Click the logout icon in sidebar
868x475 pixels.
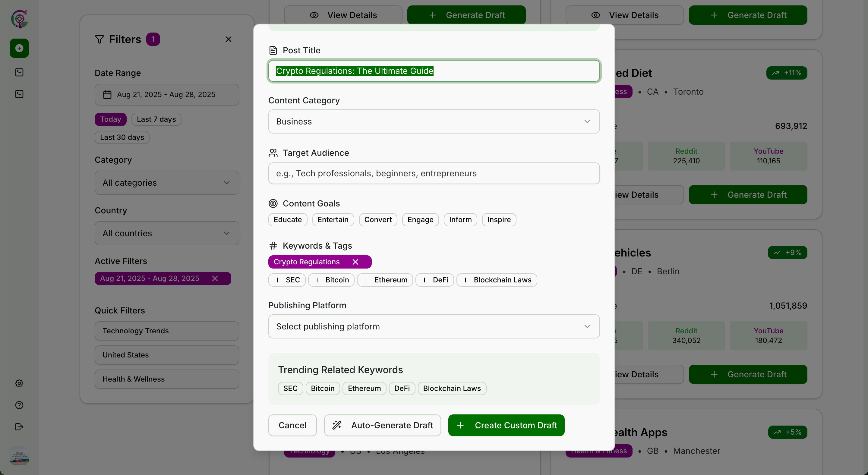19,427
